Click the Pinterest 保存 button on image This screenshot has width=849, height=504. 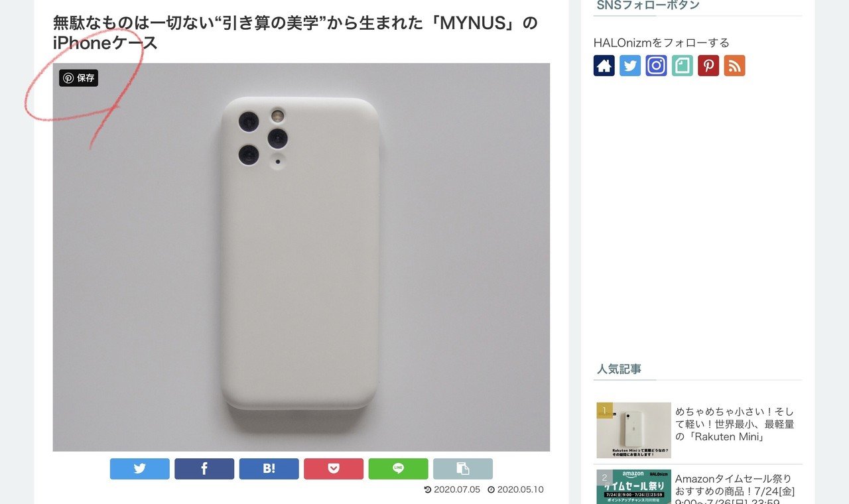pyautogui.click(x=78, y=78)
